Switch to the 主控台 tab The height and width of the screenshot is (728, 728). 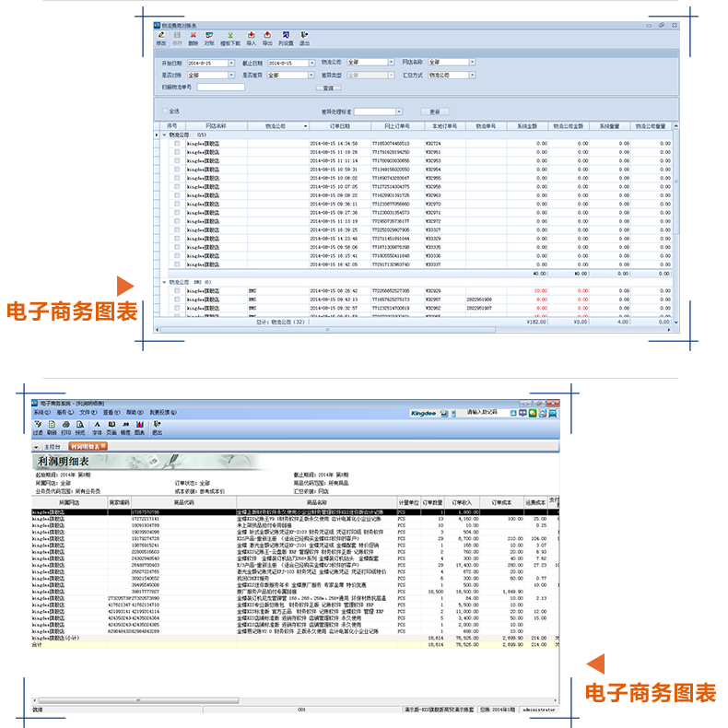click(52, 446)
